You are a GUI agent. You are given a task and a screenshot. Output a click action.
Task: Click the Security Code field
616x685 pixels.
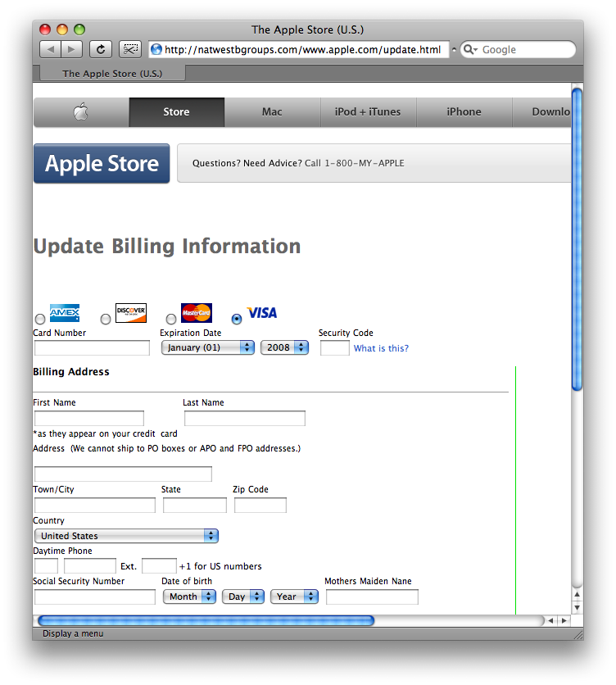click(335, 348)
